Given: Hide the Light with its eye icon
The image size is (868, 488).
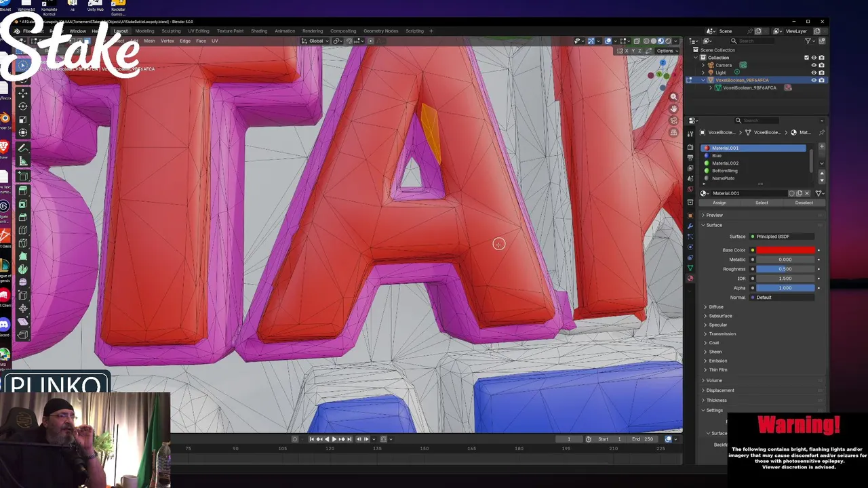Looking at the screenshot, I should pyautogui.click(x=814, y=73).
